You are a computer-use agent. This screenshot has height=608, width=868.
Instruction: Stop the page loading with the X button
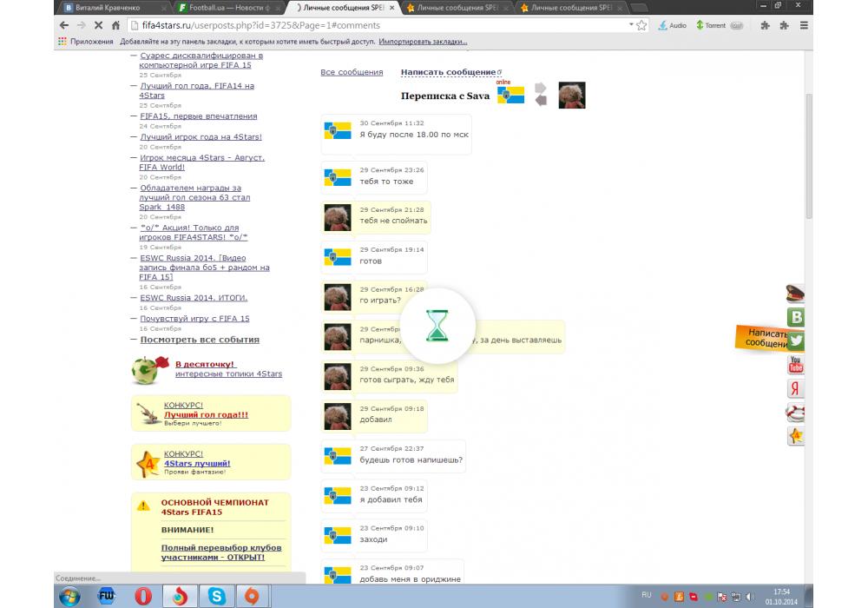[x=98, y=26]
